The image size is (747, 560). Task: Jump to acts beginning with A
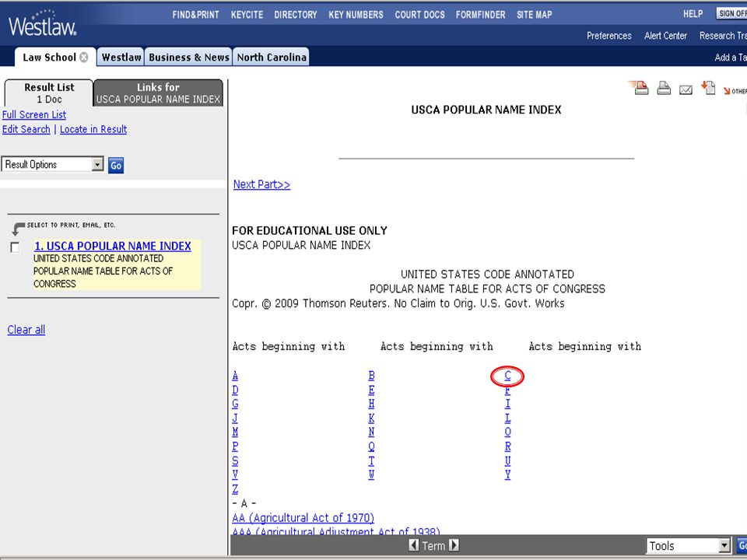click(x=235, y=376)
